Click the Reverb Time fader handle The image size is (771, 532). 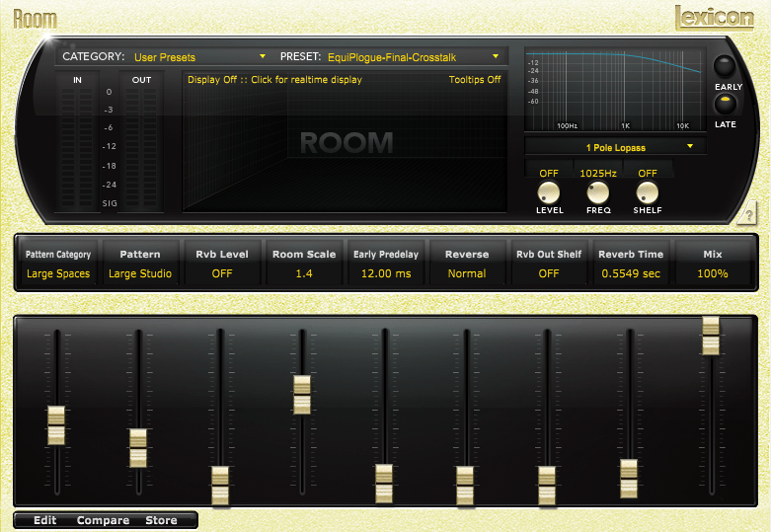[629, 479]
